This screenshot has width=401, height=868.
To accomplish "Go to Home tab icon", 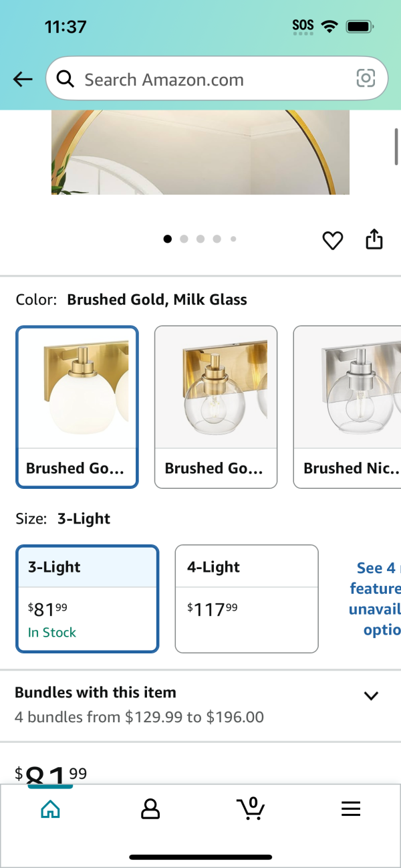I will 50,809.
